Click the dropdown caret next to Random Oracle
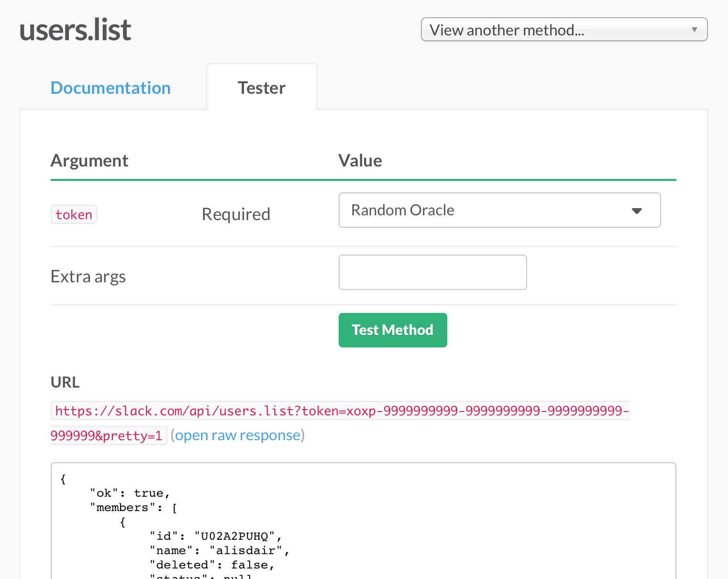Viewport: 728px width, 579px height. pyautogui.click(x=636, y=210)
